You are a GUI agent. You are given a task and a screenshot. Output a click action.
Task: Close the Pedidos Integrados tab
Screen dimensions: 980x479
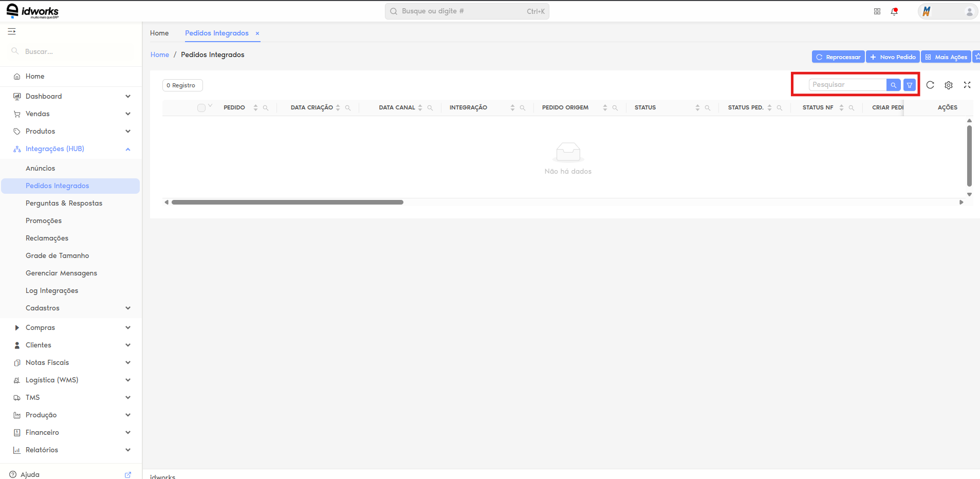point(257,33)
